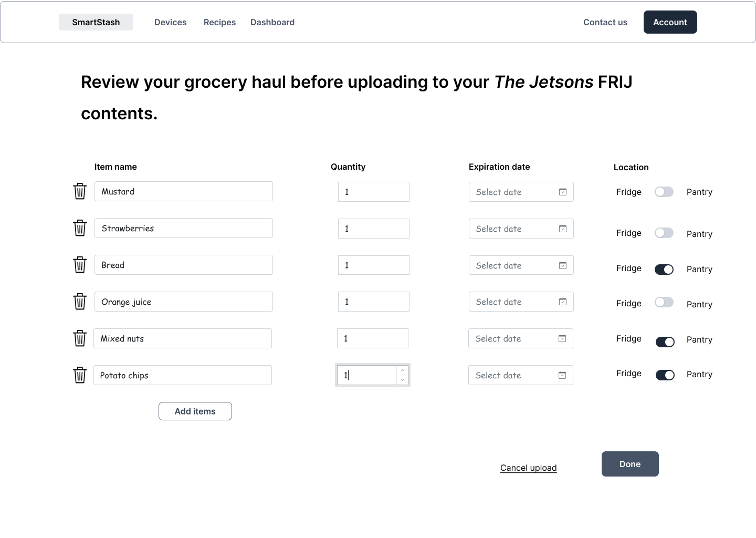Open Strawberries expiration date picker
The height and width of the screenshot is (538, 756).
521,229
